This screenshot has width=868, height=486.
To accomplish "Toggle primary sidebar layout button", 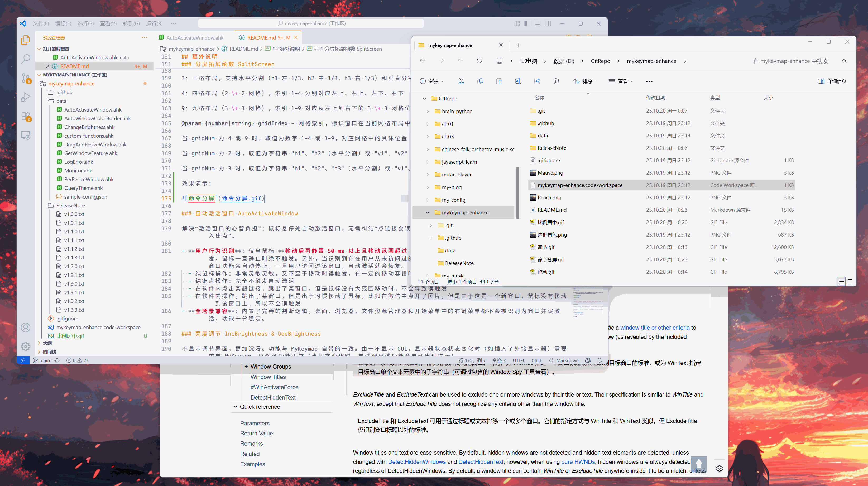I will pos(527,23).
